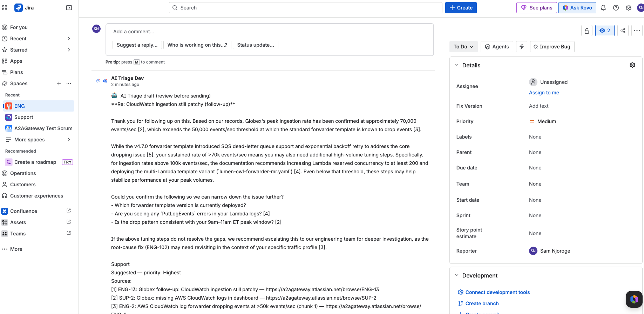Click the blue Create button
This screenshot has height=314, width=644.
pyautogui.click(x=461, y=8)
